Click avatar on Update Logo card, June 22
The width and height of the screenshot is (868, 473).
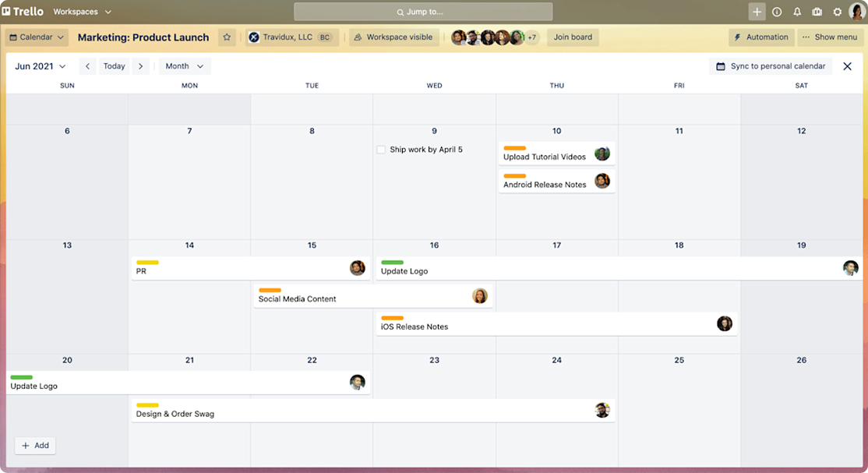pyautogui.click(x=358, y=382)
